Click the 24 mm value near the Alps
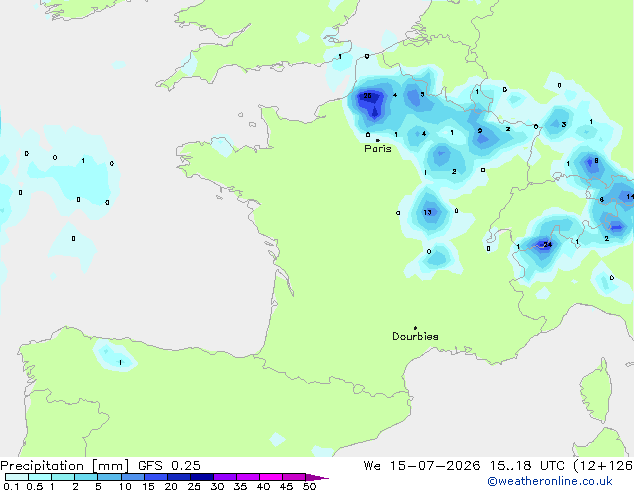The image size is (634, 490). tap(547, 245)
